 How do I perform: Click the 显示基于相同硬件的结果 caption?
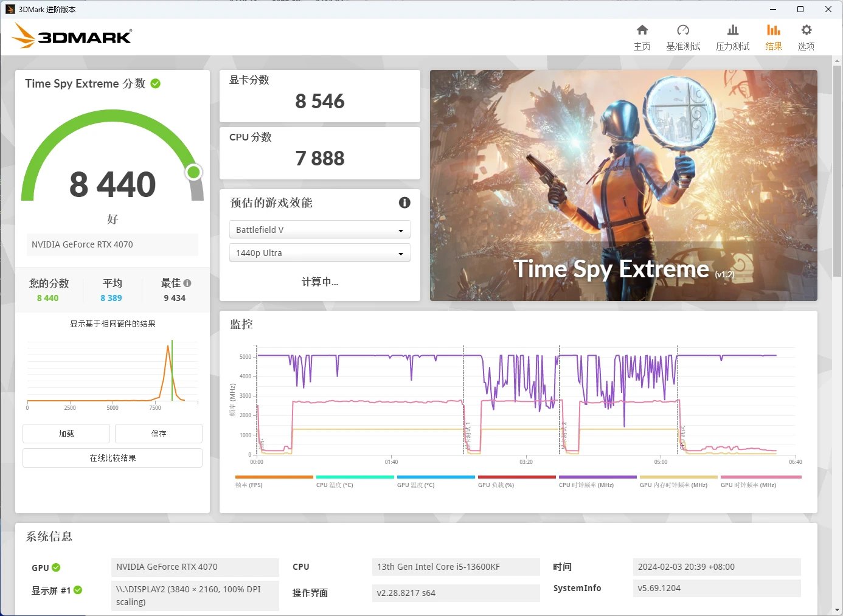point(113,324)
